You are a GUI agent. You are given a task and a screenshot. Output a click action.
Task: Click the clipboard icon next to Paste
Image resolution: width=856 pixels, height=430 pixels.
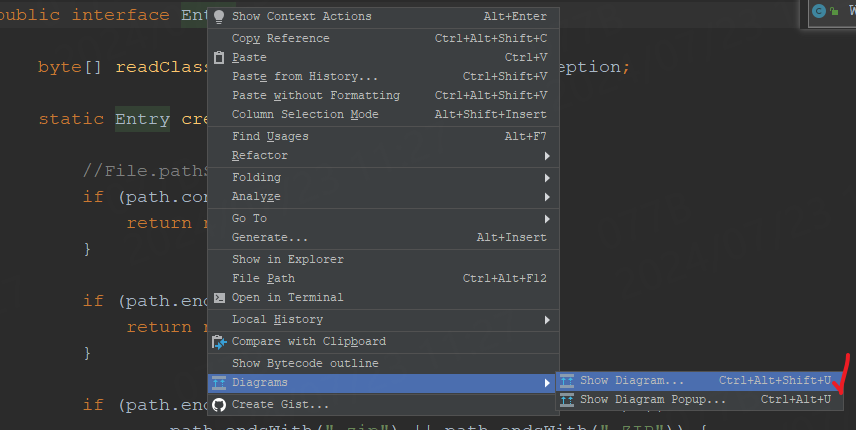tap(219, 57)
